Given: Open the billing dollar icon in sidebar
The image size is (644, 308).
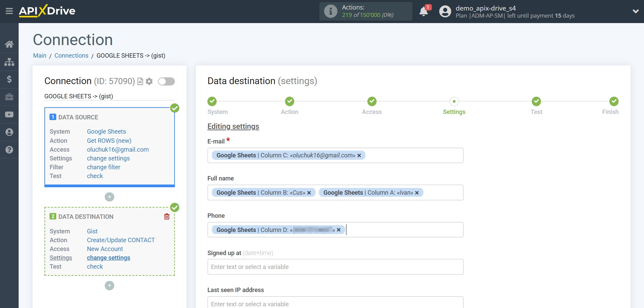Looking at the screenshot, I should pyautogui.click(x=9, y=79).
